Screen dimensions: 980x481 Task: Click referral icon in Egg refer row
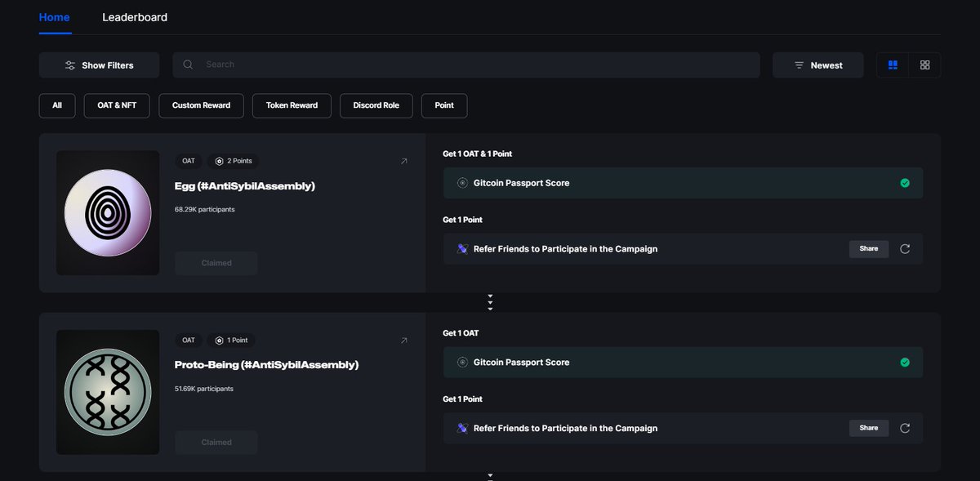(x=463, y=249)
